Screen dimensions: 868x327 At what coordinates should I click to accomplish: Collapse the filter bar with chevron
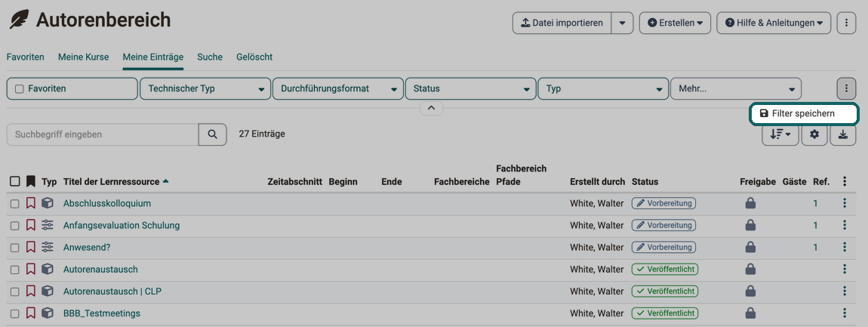click(431, 109)
